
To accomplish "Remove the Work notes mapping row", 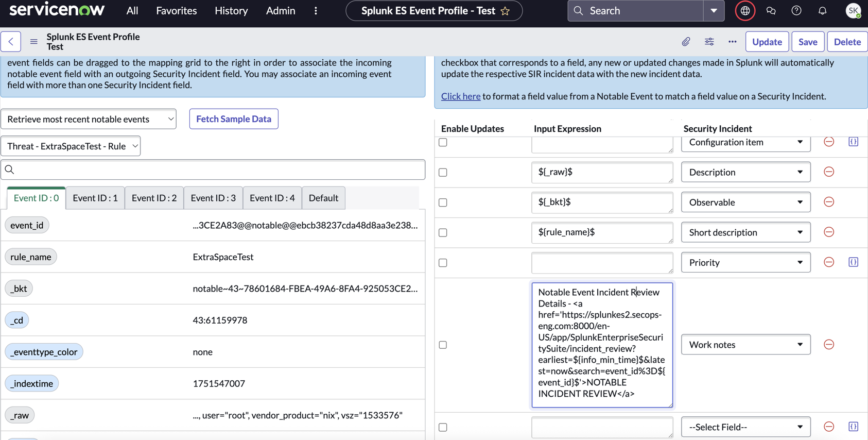I will pyautogui.click(x=829, y=345).
